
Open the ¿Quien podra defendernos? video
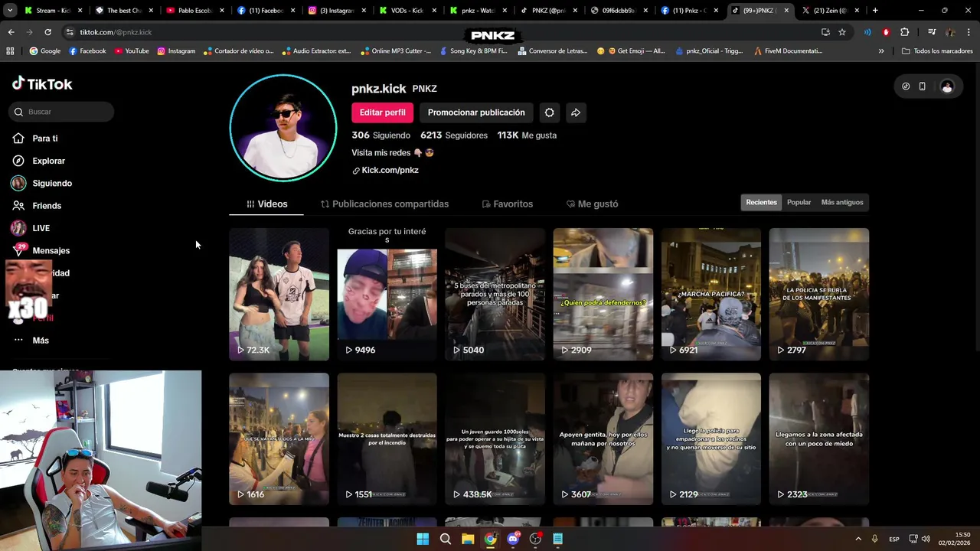[x=603, y=294]
